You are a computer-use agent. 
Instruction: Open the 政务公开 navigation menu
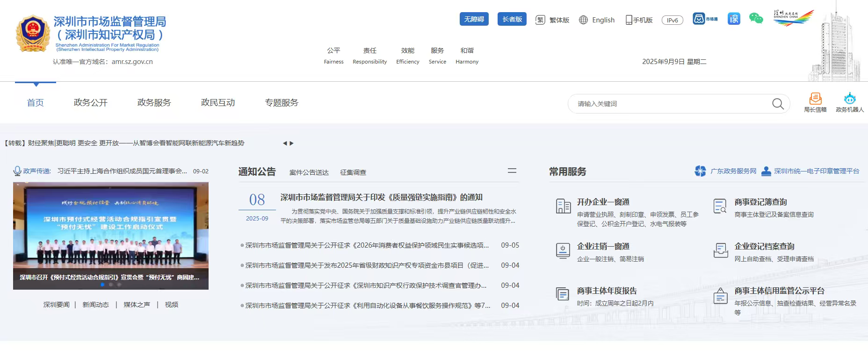click(x=91, y=103)
